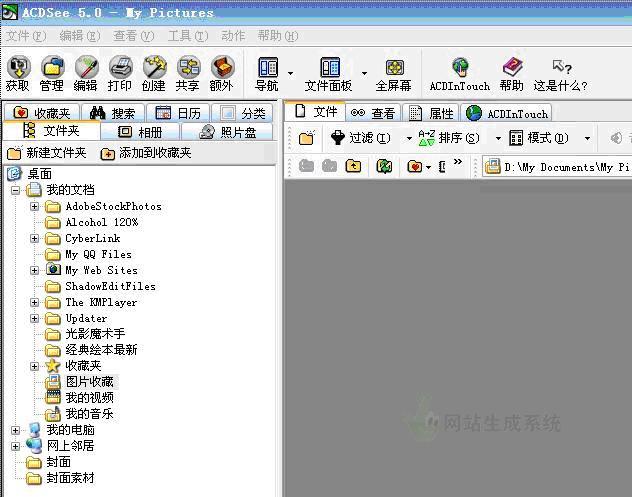632x497 pixels.
Task: Open the 查看(V) menu
Action: (134, 36)
